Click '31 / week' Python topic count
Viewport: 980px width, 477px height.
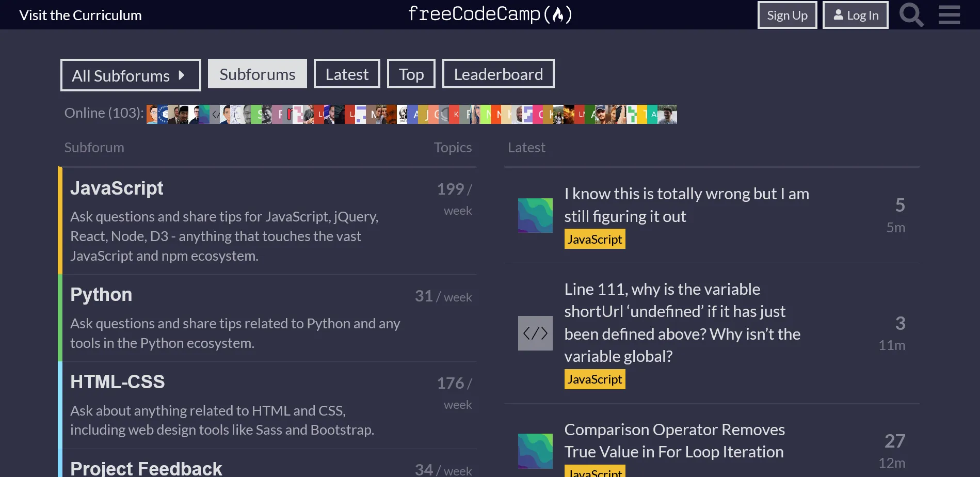click(443, 296)
